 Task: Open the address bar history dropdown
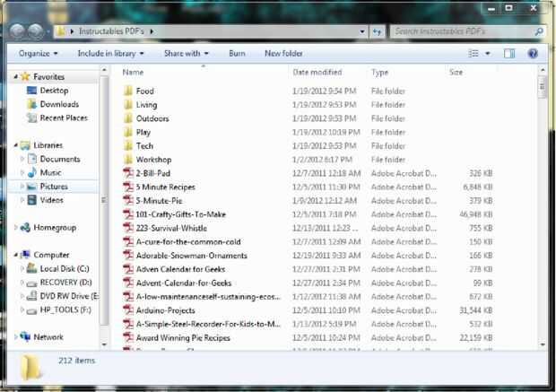(362, 32)
